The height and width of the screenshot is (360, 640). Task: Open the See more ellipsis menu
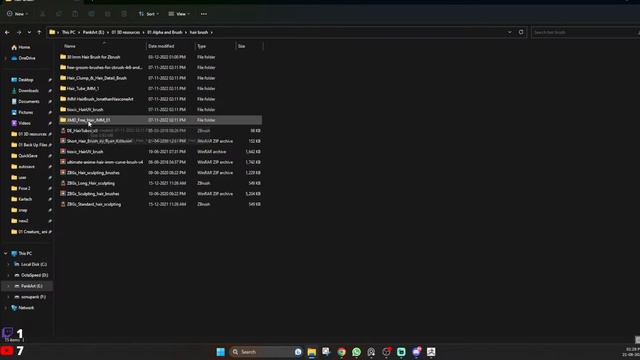pos(204,14)
